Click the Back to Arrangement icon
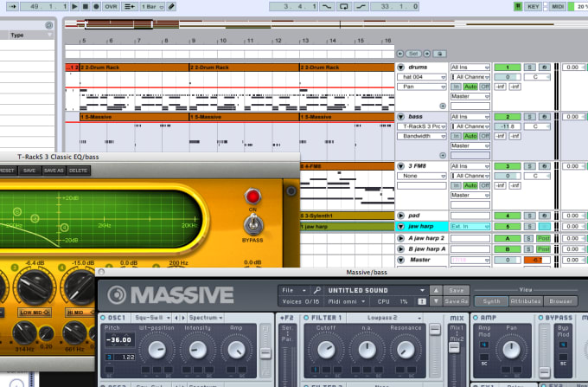588x387 pixels. (130, 6)
